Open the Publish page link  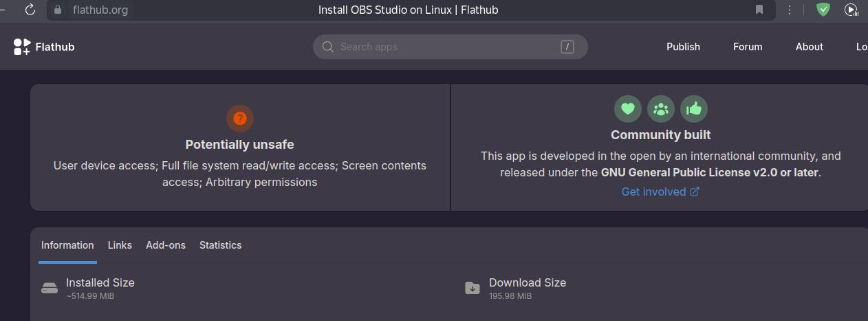point(683,47)
